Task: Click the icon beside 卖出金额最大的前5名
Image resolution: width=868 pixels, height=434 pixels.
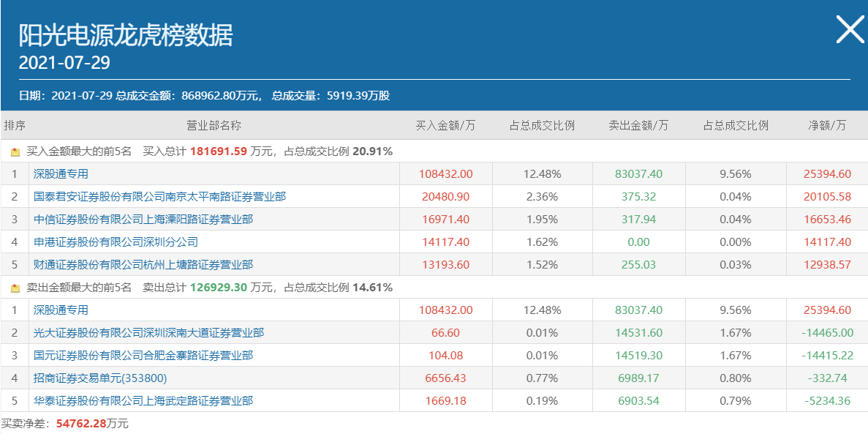Action: 15,288
